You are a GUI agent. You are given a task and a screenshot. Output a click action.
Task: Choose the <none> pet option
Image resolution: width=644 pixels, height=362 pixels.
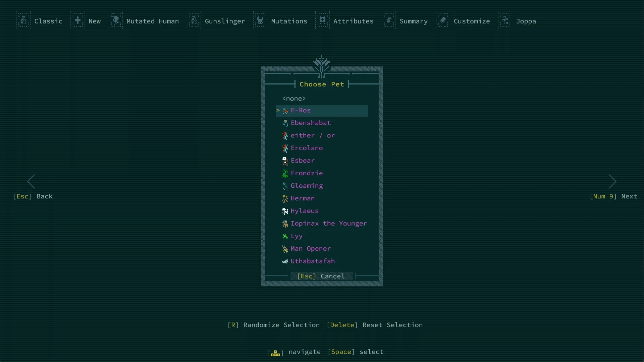click(x=294, y=99)
